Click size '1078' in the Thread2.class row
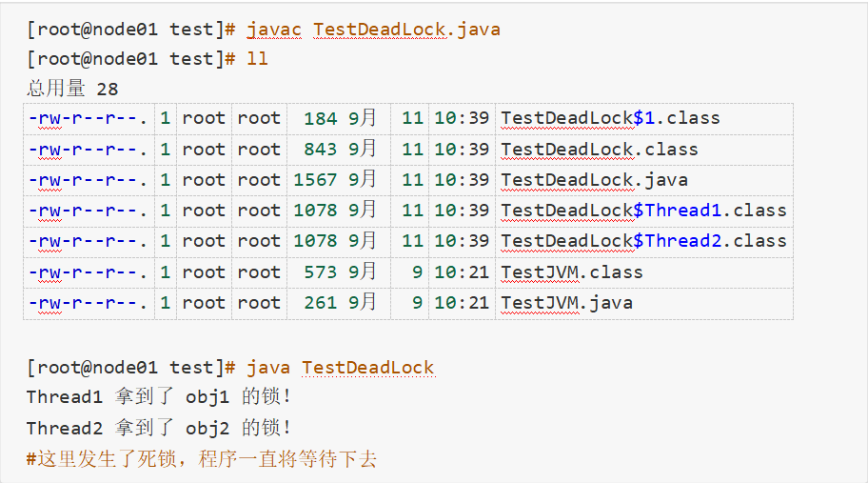The image size is (868, 483). [315, 241]
